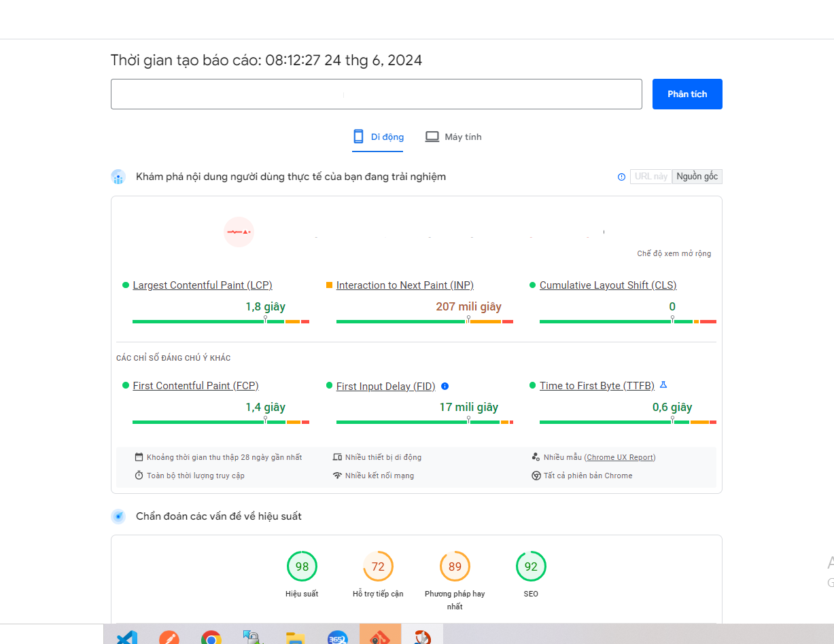Click the URL input field

click(376, 94)
